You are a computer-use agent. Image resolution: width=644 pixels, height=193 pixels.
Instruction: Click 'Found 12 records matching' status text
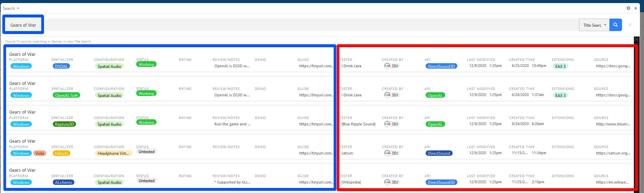48,42
